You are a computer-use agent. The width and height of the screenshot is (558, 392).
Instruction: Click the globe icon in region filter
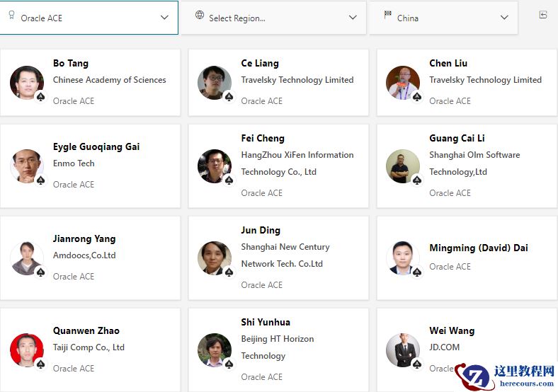[x=200, y=15]
